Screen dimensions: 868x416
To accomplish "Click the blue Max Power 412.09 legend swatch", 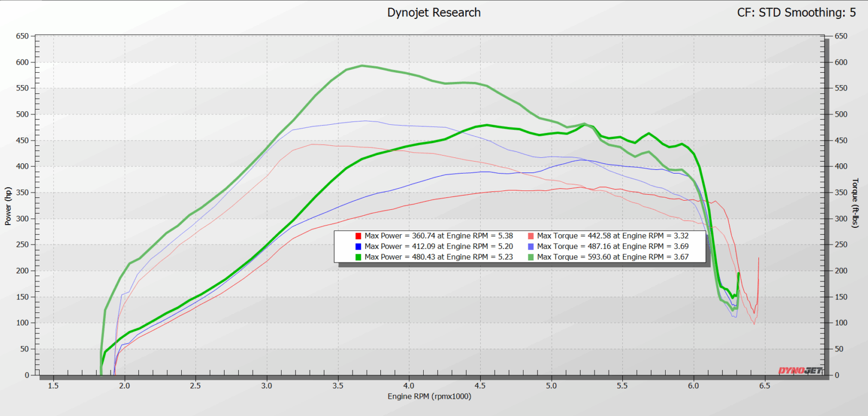I will 358,246.
